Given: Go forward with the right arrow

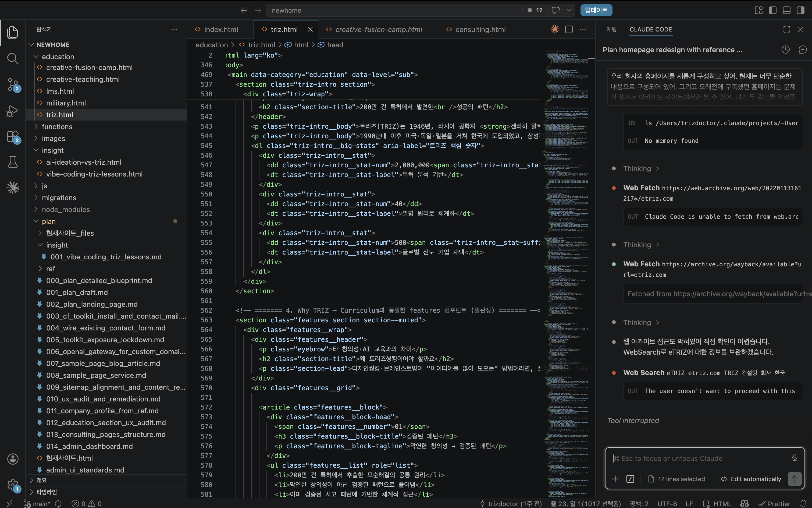Looking at the screenshot, I should (258, 10).
